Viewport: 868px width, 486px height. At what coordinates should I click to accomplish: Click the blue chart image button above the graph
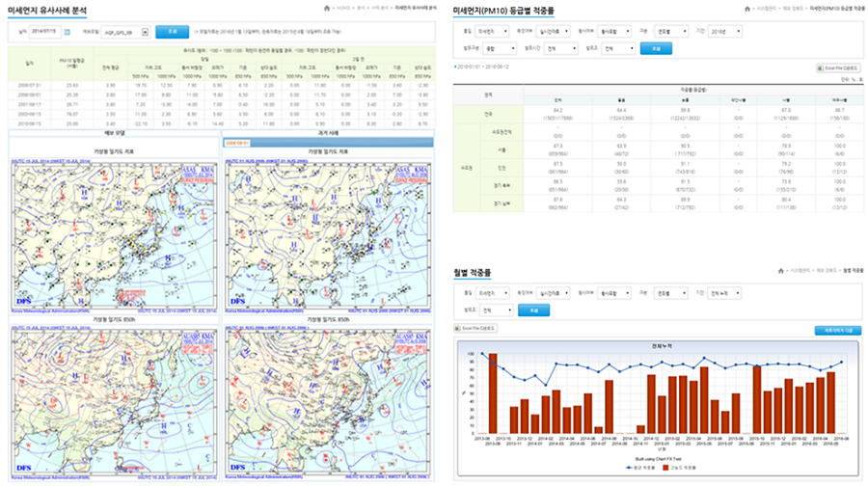click(x=838, y=331)
